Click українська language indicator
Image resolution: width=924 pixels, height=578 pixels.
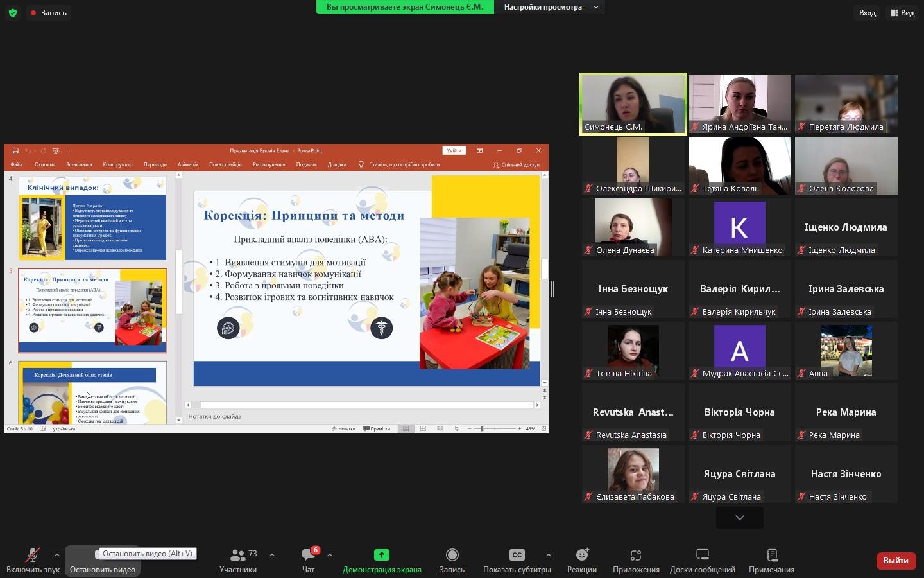coord(64,428)
